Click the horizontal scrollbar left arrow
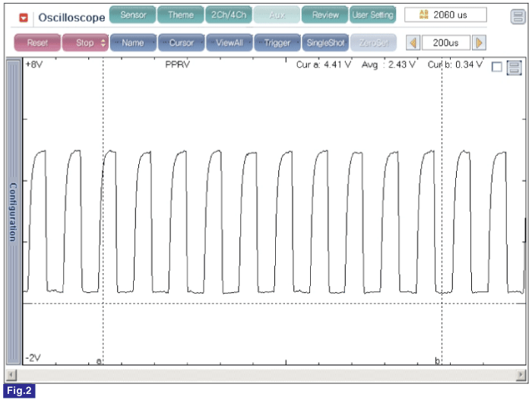The height and width of the screenshot is (400, 532). point(11,375)
